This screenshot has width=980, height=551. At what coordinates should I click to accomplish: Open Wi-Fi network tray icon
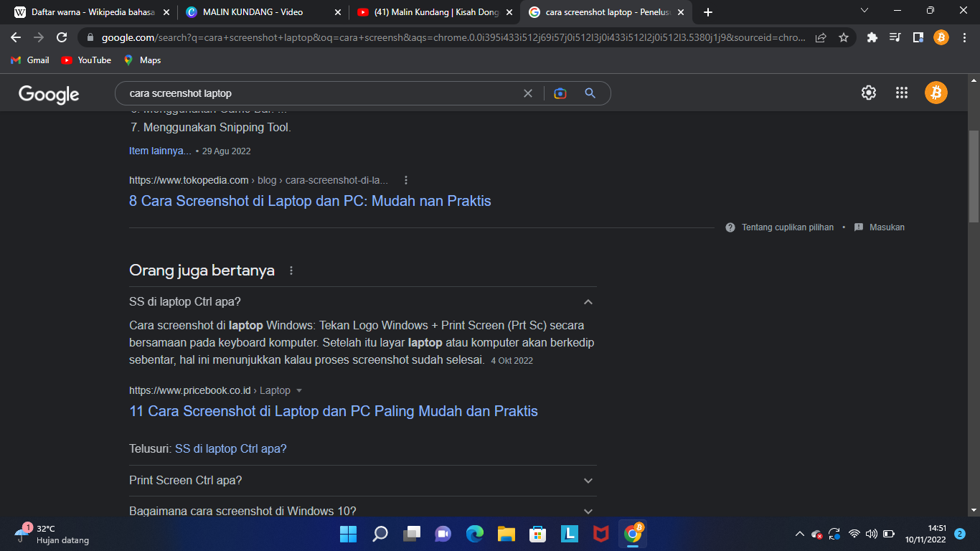(x=854, y=534)
